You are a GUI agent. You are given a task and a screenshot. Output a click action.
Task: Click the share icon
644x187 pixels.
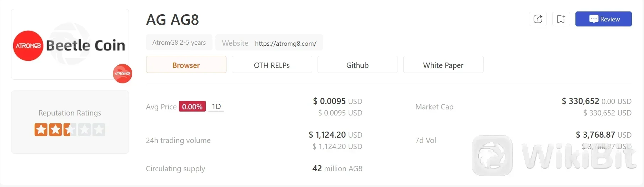(x=538, y=19)
